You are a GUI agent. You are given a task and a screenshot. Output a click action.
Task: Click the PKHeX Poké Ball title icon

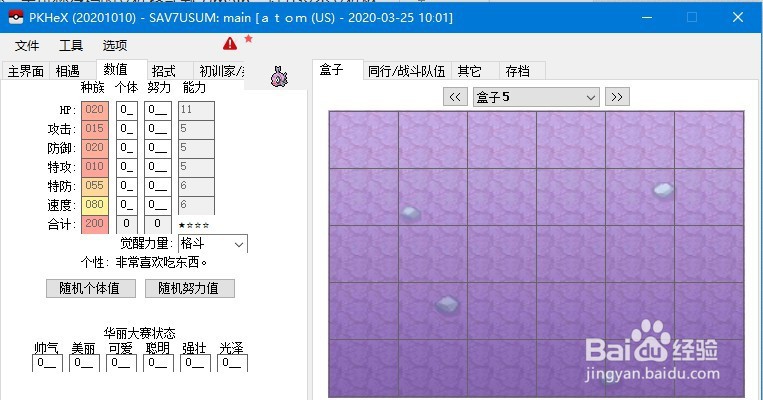pos(16,17)
